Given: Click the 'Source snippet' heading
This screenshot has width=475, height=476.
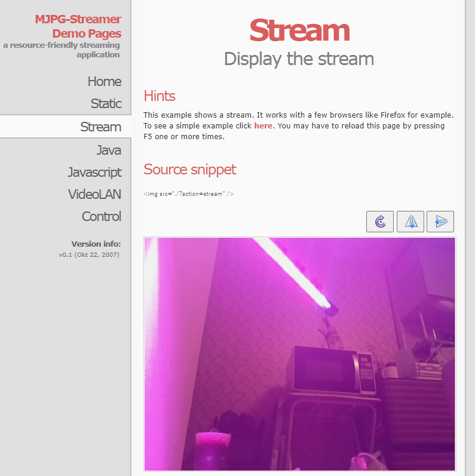Looking at the screenshot, I should click(190, 170).
